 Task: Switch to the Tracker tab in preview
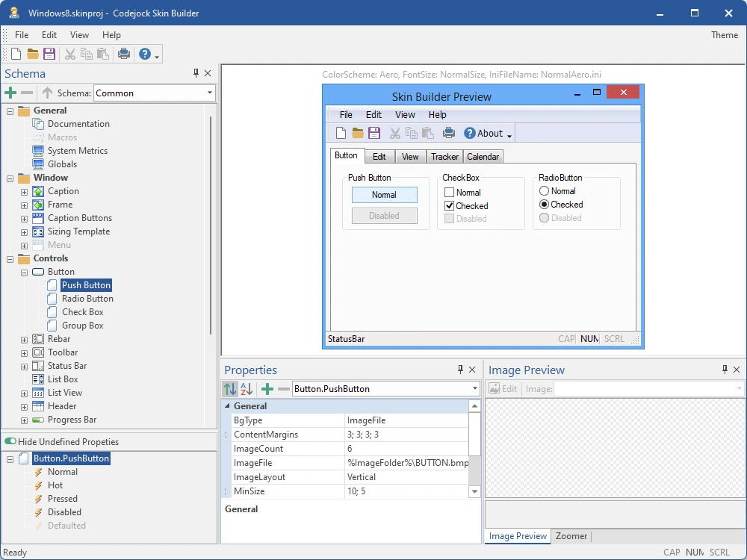(444, 157)
